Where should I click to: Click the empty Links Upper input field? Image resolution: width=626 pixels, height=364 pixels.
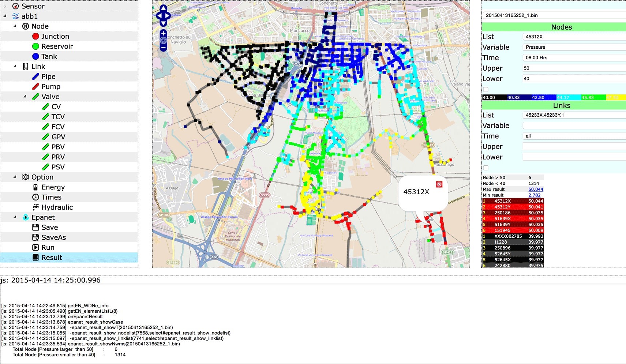(574, 146)
